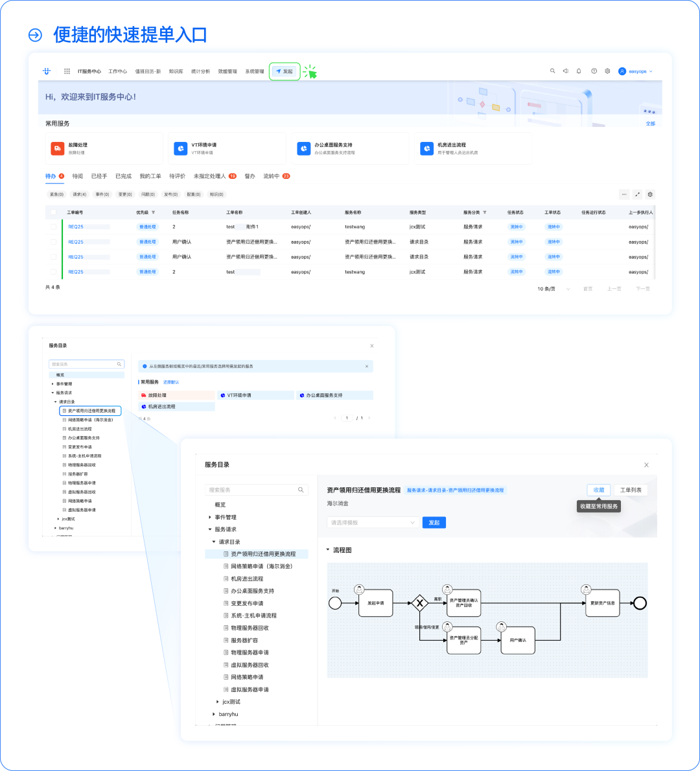This screenshot has height=771, width=700.
Task: Collapse 服务请求 in large dialog tree
Action: (x=210, y=529)
